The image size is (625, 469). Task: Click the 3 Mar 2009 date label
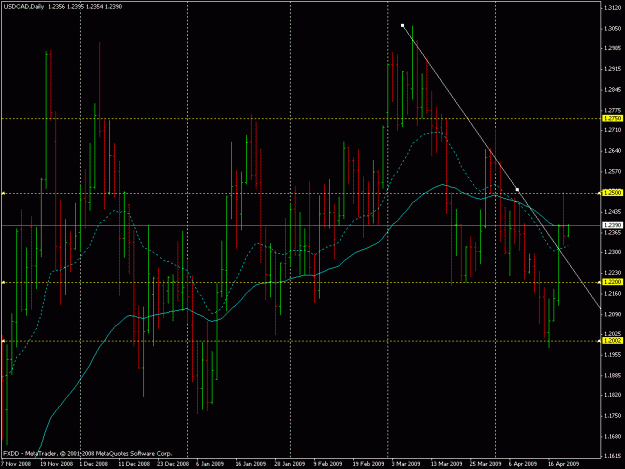pos(406,464)
